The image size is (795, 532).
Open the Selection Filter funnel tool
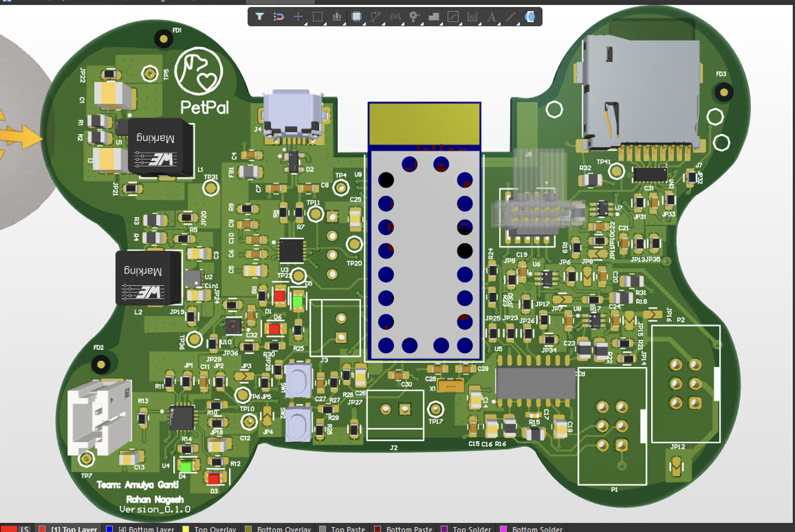(260, 16)
